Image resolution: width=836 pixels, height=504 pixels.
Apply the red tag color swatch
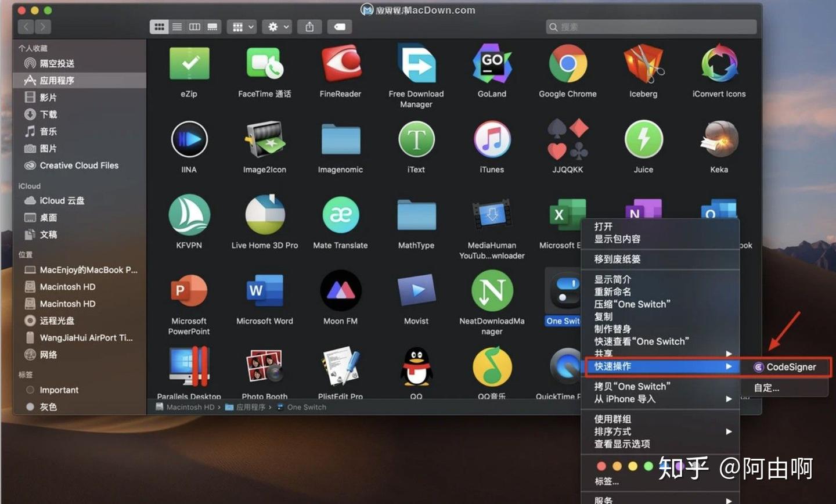601,466
